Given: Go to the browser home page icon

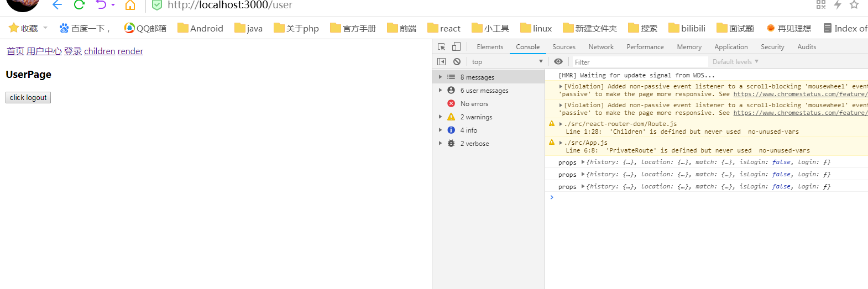Looking at the screenshot, I should click(x=130, y=5).
